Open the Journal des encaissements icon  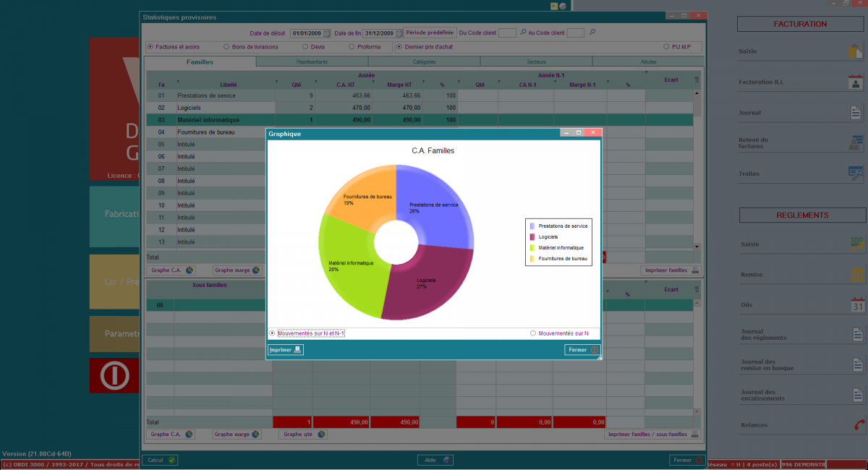click(x=856, y=395)
